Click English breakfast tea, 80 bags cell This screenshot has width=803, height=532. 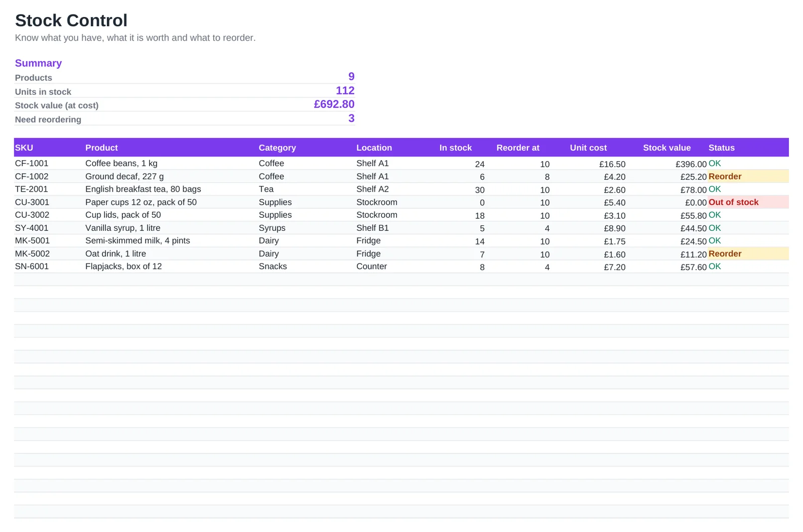(143, 189)
